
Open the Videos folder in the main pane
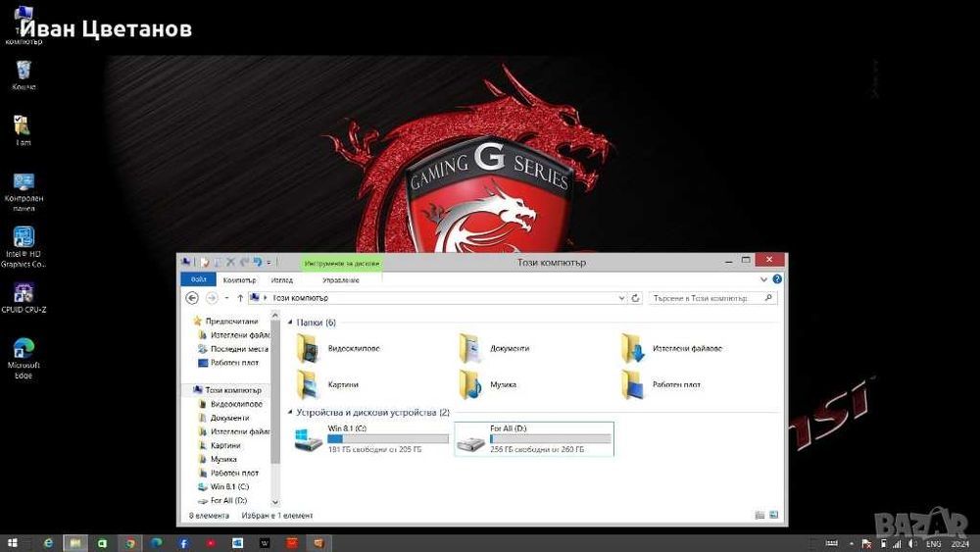tap(339, 348)
